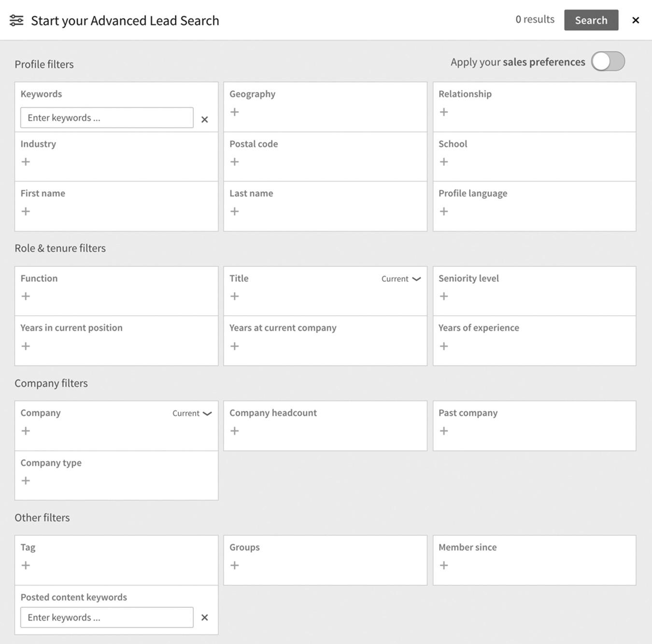This screenshot has height=644, width=652.
Task: Click plus icon under Profile language
Action: [x=444, y=211]
